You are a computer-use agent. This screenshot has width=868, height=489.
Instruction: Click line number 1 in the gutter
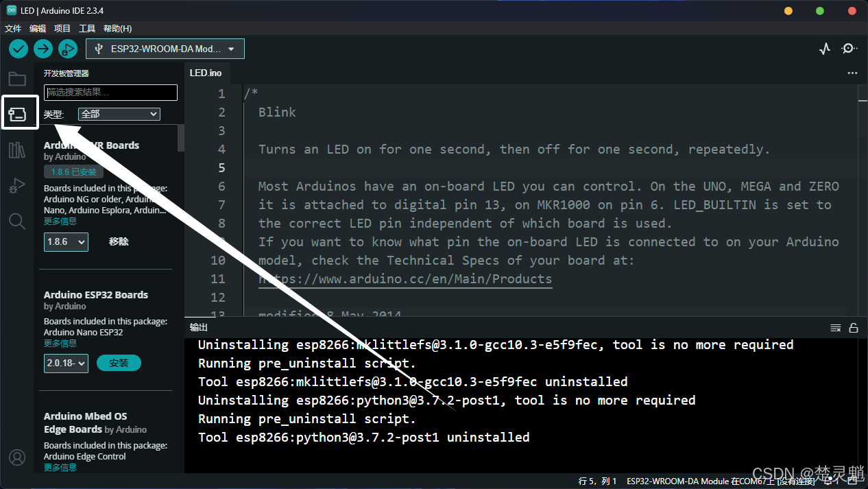221,94
